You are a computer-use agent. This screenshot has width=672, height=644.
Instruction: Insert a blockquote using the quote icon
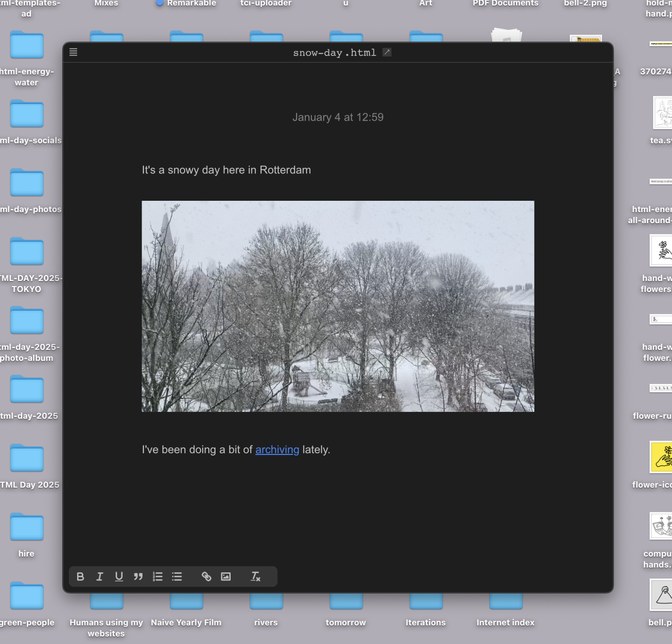[x=138, y=576]
